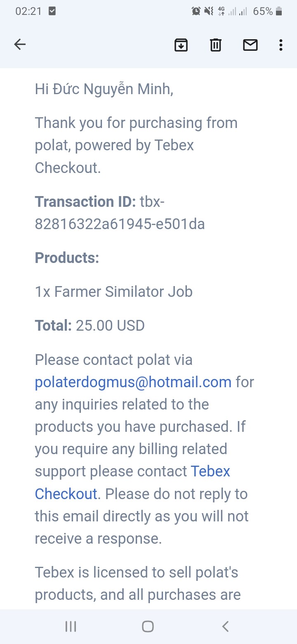Tap the back arrow in the email toolbar
Image resolution: width=297 pixels, height=644 pixels.
pyautogui.click(x=20, y=45)
